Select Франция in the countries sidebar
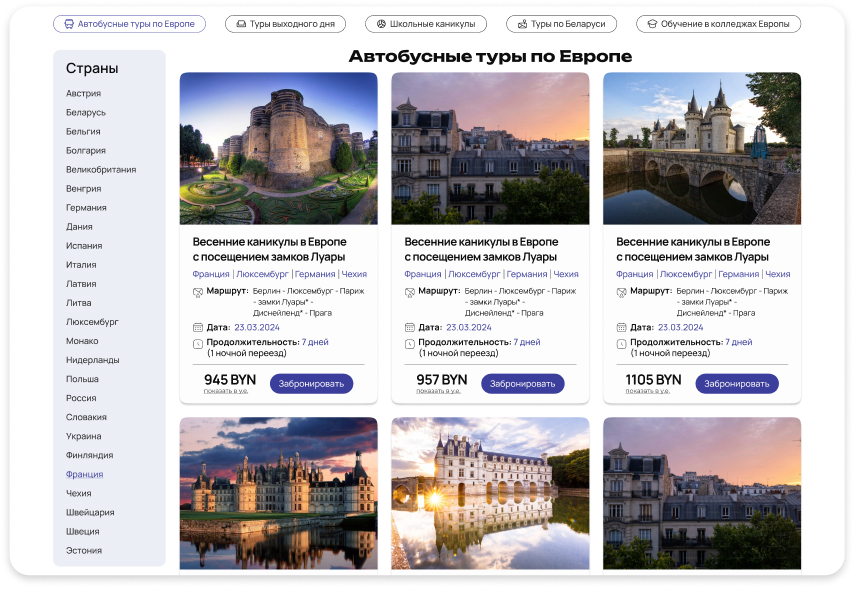 point(84,475)
